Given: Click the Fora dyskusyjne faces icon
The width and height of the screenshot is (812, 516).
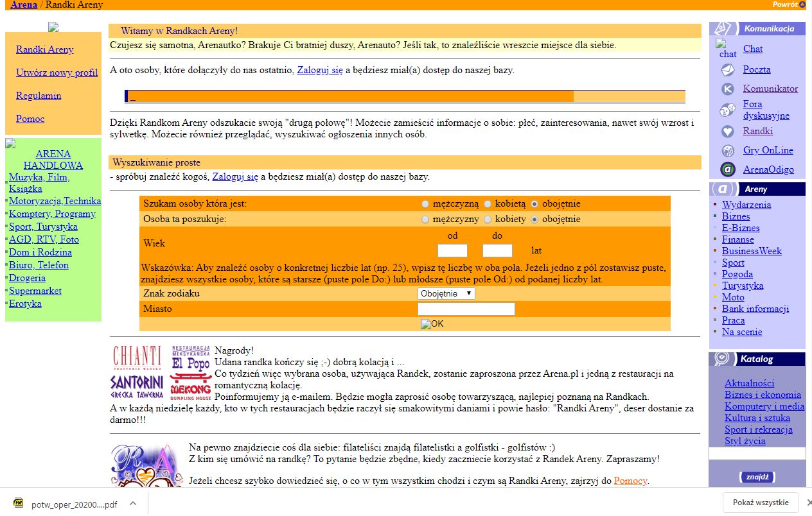Looking at the screenshot, I should coord(728,110).
